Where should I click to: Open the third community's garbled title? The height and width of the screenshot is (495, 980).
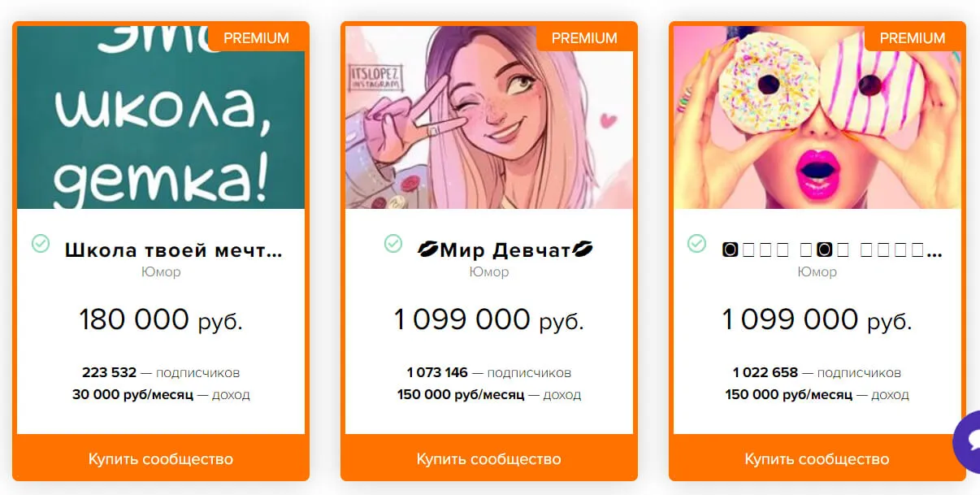coord(832,250)
